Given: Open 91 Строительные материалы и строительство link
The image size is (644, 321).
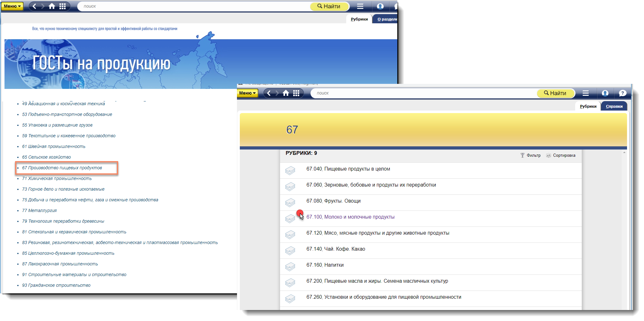Looking at the screenshot, I should pos(74,275).
